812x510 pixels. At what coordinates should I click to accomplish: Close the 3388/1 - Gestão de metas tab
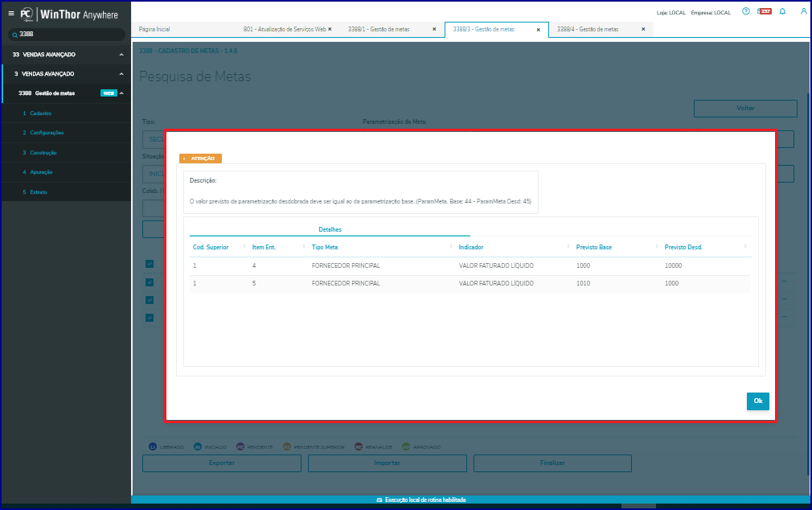coord(434,30)
